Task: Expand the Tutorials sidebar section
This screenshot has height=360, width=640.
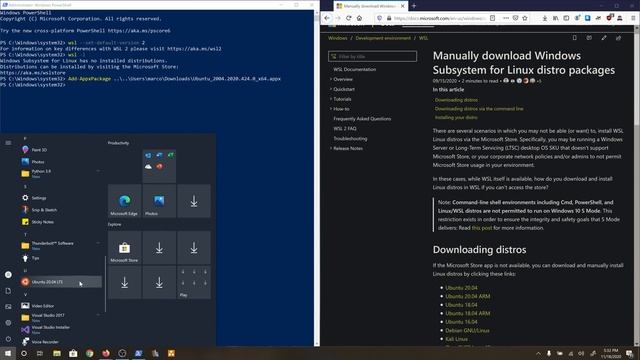Action: 342,99
